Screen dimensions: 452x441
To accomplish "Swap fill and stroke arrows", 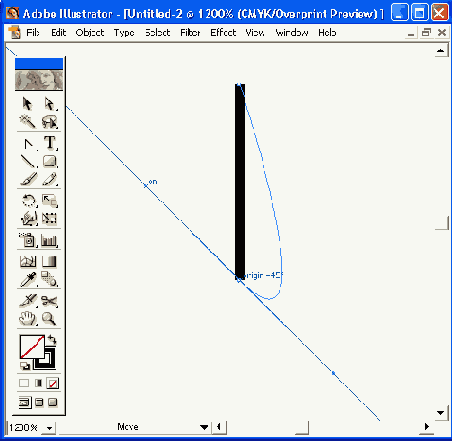I will pos(52,340).
